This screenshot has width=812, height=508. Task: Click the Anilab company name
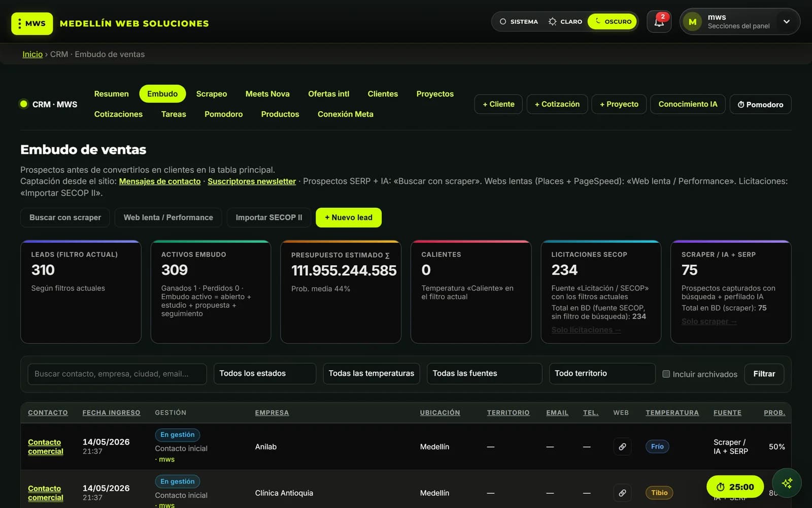point(266,447)
